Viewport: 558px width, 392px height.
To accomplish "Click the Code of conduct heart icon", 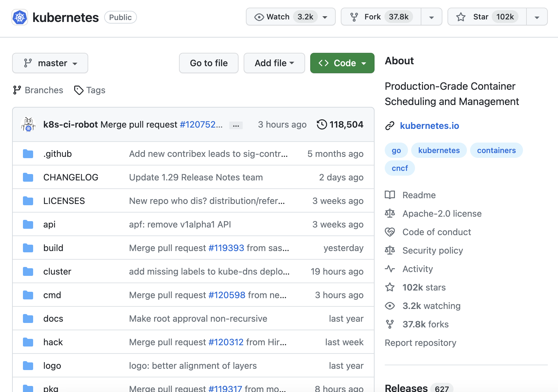I will (x=390, y=232).
